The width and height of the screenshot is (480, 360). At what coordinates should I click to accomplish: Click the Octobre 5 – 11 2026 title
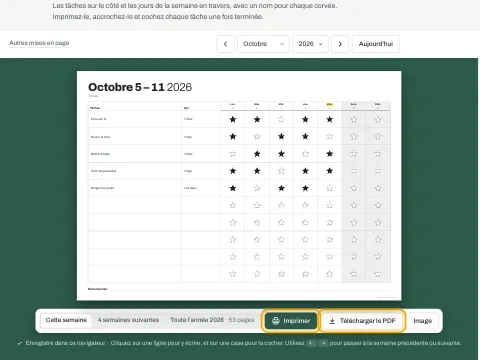[x=140, y=87]
